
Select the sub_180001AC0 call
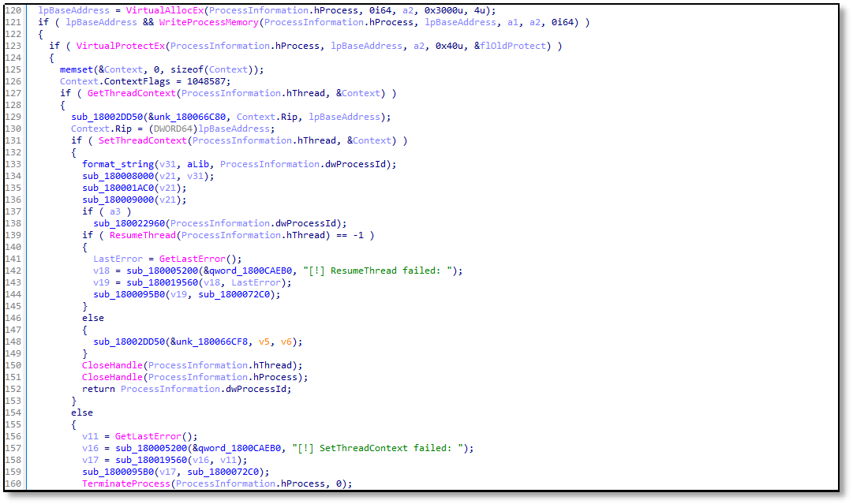point(118,189)
